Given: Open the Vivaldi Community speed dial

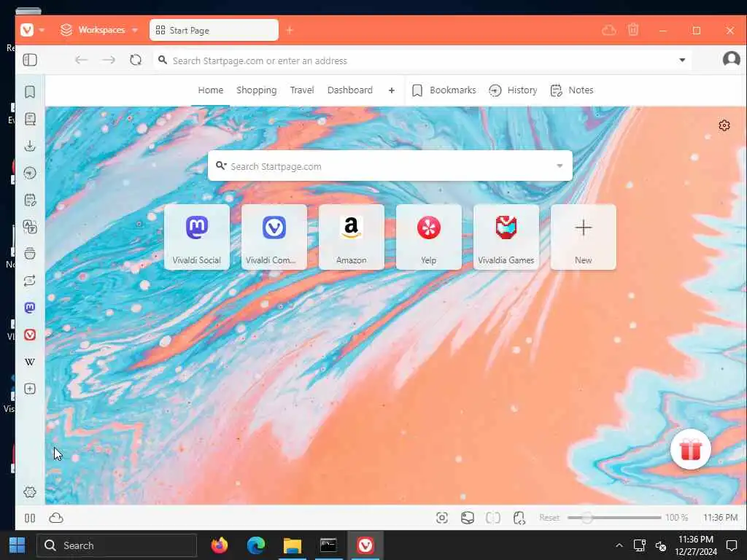Looking at the screenshot, I should click(x=274, y=237).
